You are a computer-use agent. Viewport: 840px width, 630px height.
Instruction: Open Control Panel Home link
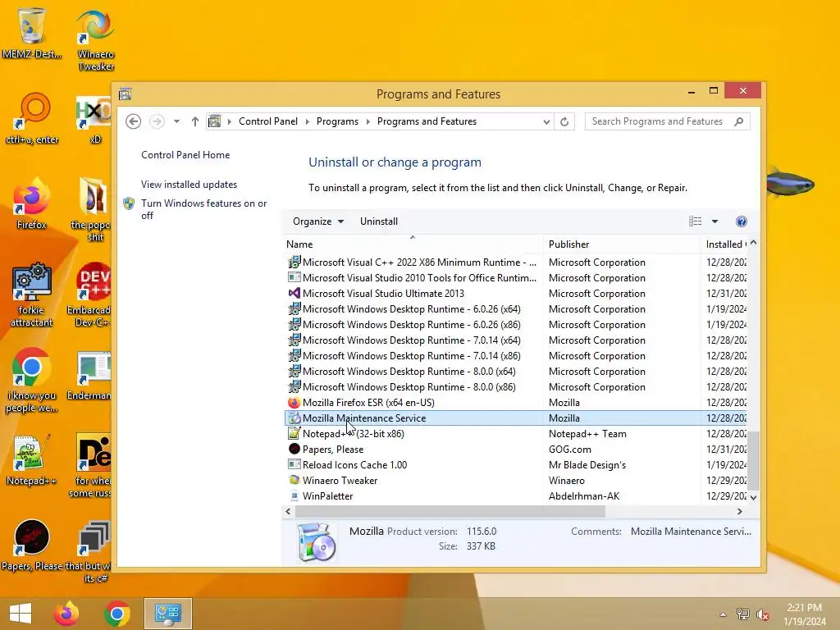185,155
